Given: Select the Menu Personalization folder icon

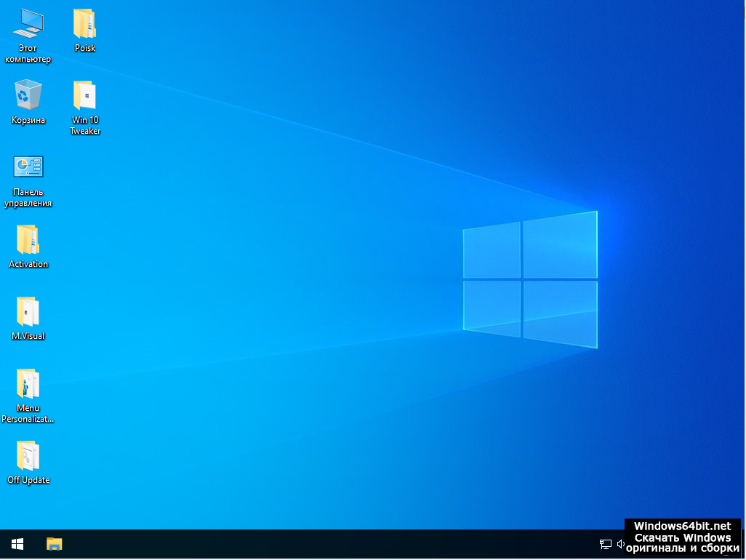Looking at the screenshot, I should pos(28,383).
